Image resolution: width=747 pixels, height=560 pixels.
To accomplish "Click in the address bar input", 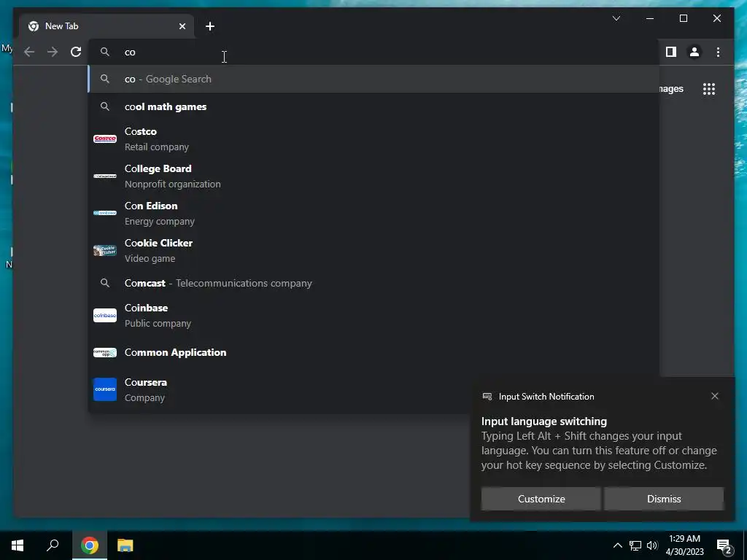I will tap(374, 52).
